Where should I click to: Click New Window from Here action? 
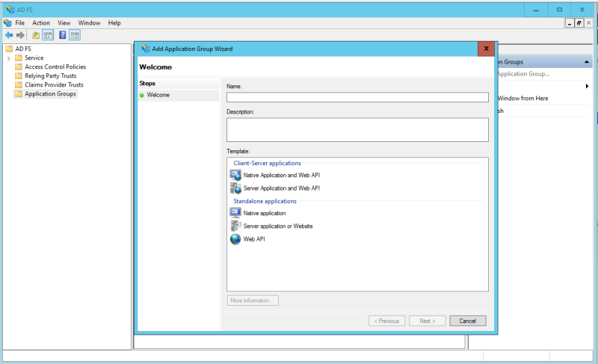[523, 99]
